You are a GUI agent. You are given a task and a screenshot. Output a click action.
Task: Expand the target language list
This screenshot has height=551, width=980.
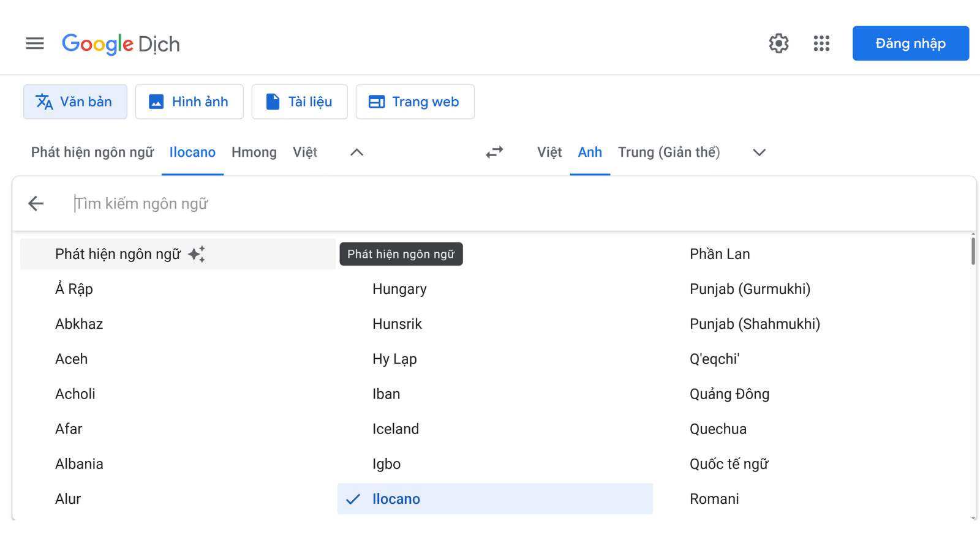tap(759, 152)
